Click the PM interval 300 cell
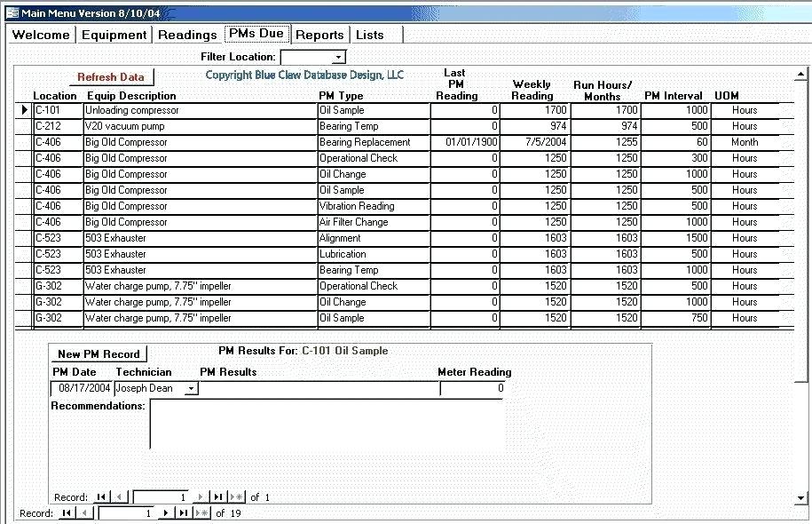Image resolution: width=812 pixels, height=524 pixels. pos(676,158)
